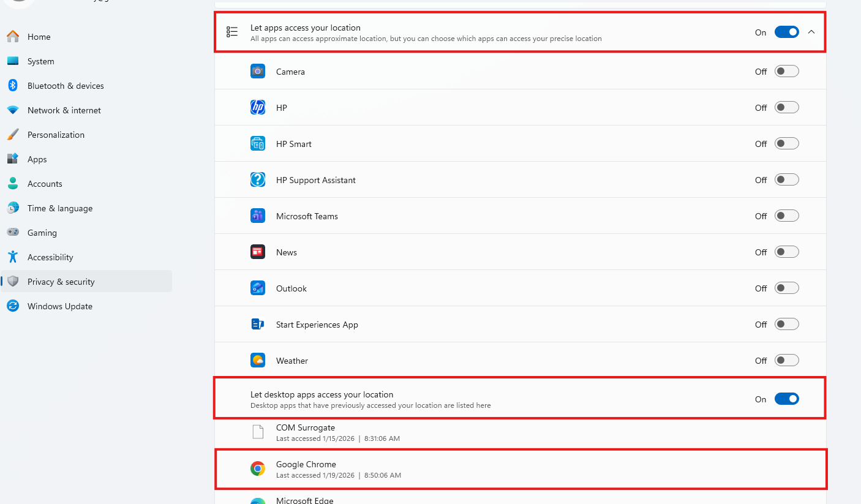This screenshot has width=861, height=504.
Task: Click the Microsoft Teams icon
Action: coord(258,216)
